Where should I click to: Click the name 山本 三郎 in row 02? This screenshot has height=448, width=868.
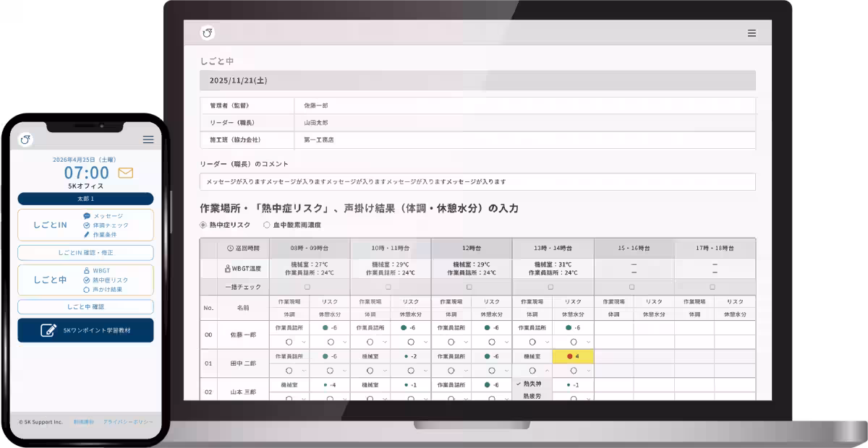click(x=244, y=392)
